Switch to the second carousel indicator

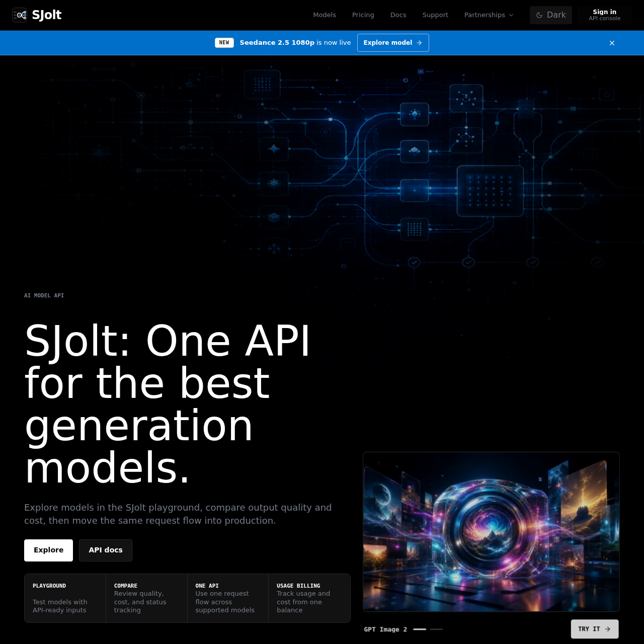[436, 629]
